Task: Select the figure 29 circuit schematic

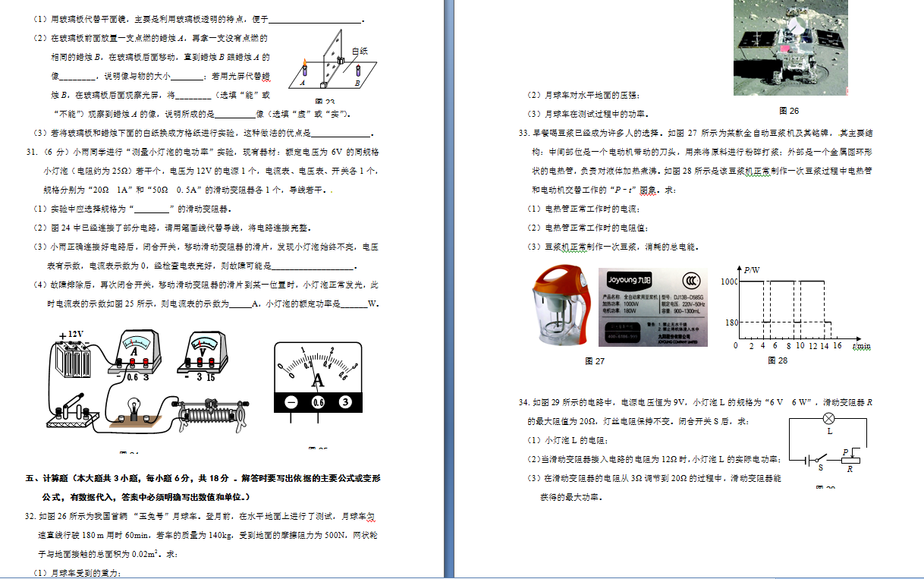Action: [x=828, y=448]
